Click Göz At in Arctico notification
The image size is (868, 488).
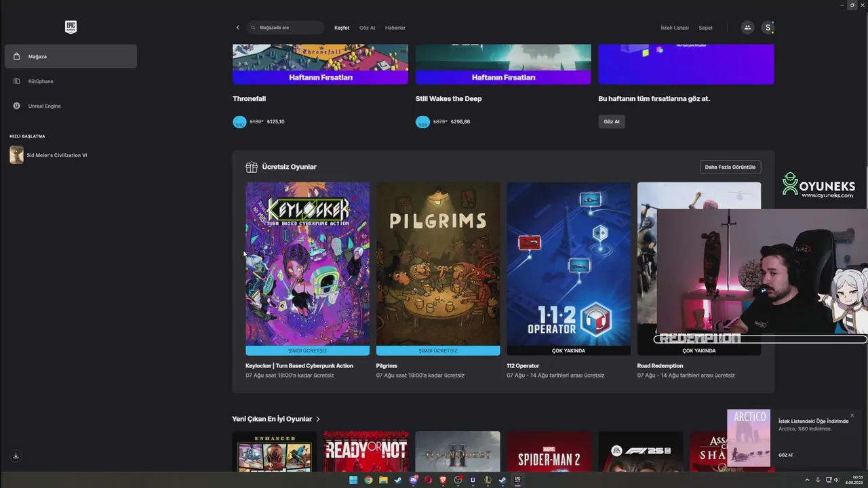coord(785,455)
